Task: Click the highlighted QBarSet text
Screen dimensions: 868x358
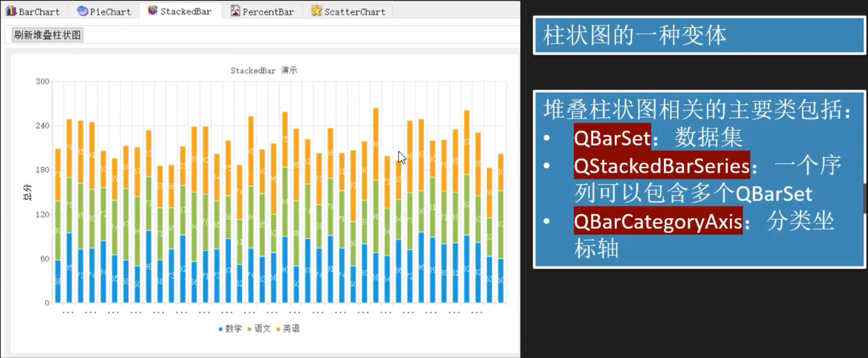Action: [612, 138]
